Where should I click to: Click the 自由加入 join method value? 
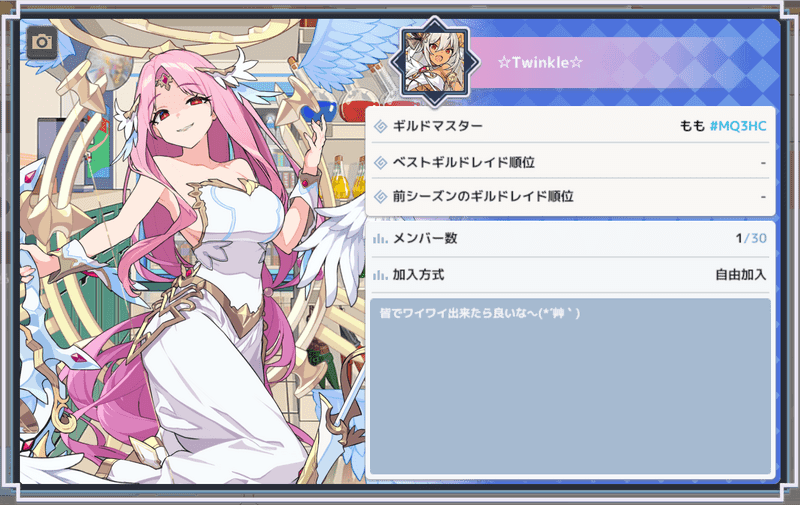tap(741, 275)
